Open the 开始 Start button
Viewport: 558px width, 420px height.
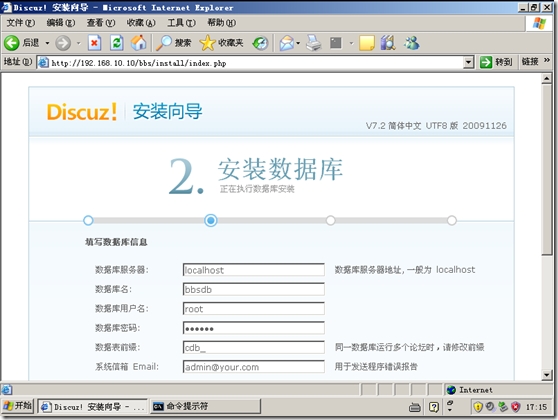[17, 406]
